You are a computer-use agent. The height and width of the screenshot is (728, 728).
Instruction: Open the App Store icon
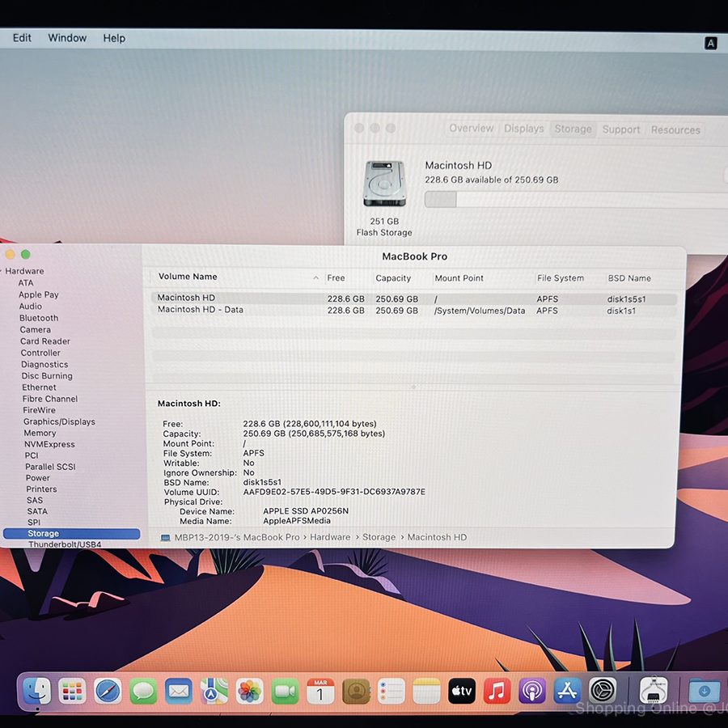tap(567, 691)
